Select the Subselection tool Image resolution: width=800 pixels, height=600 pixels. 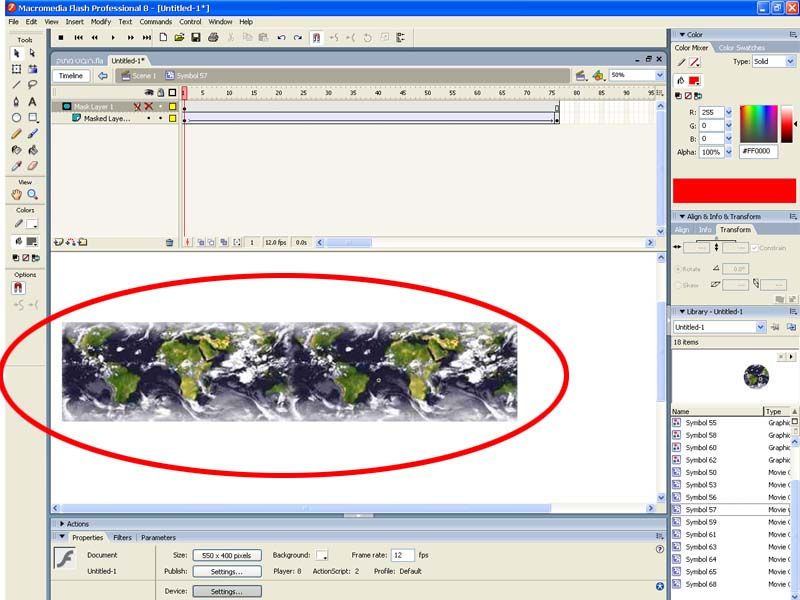(x=32, y=53)
